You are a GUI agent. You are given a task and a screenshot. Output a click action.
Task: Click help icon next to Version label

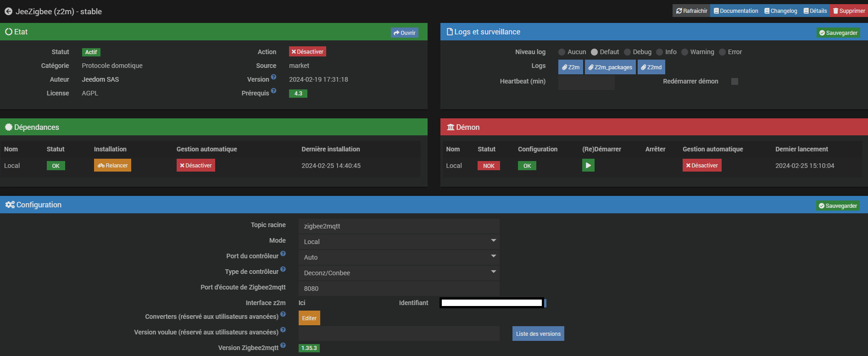point(273,77)
